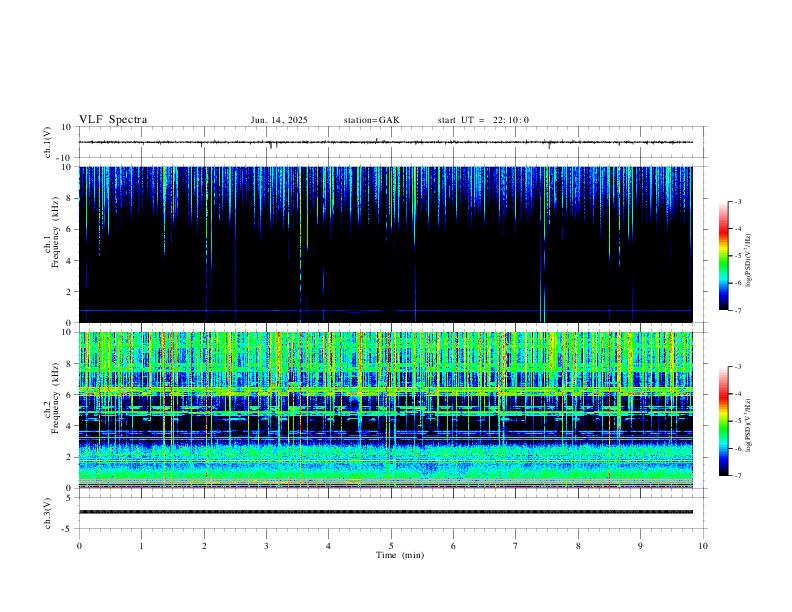Click the time axis tick label "4"

329,546
